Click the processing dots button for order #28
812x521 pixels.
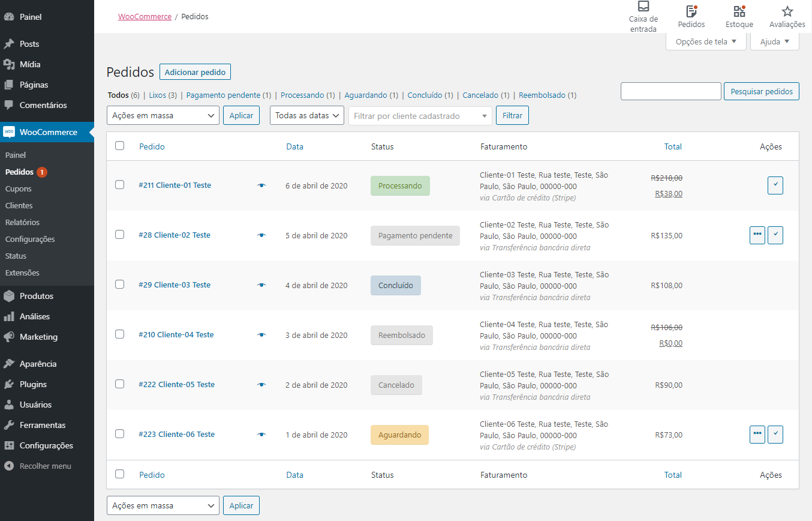point(757,235)
